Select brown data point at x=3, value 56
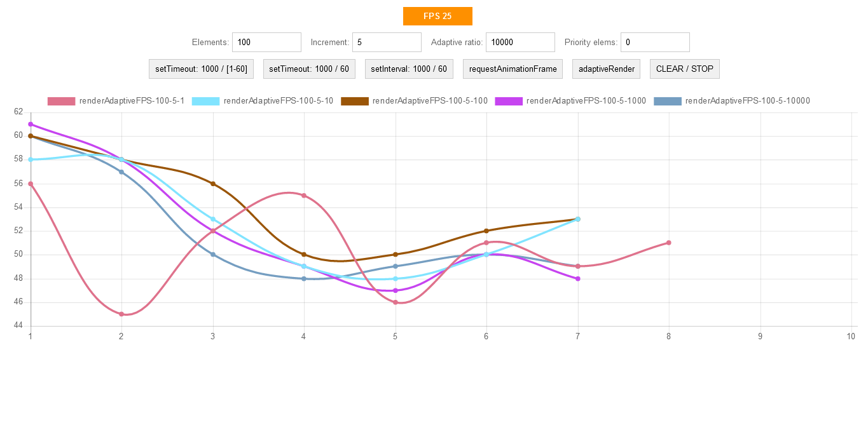This screenshot has width=868, height=446. (213, 184)
